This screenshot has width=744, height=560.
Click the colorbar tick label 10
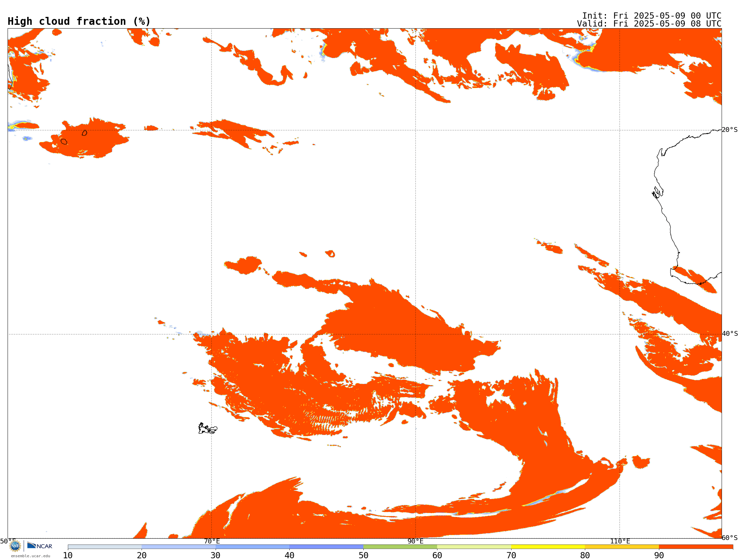[68, 556]
